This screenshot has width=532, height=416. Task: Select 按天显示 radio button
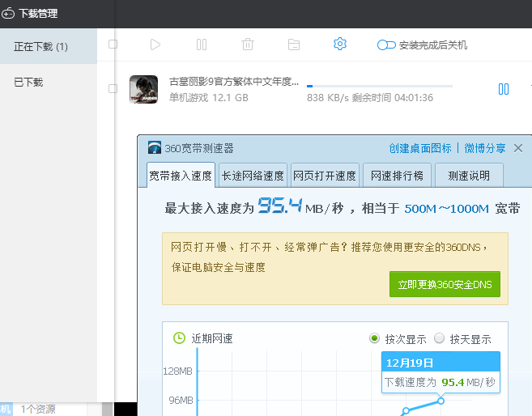point(439,338)
